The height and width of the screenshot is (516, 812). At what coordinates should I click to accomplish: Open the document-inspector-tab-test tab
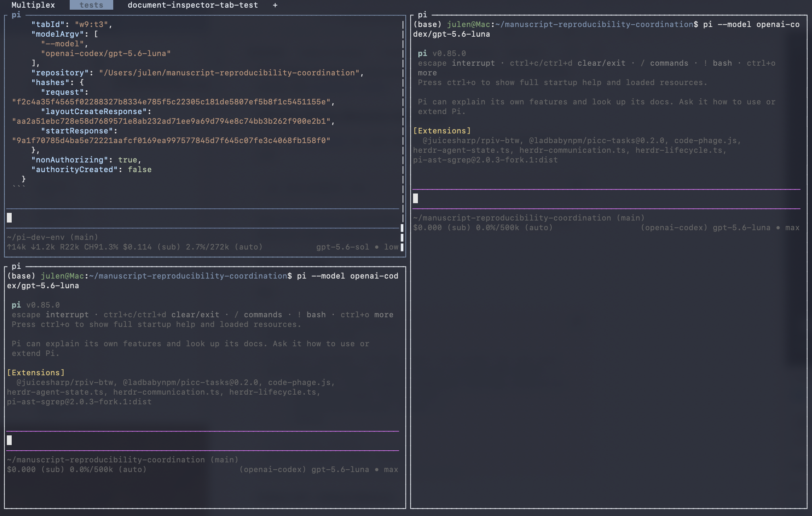193,5
